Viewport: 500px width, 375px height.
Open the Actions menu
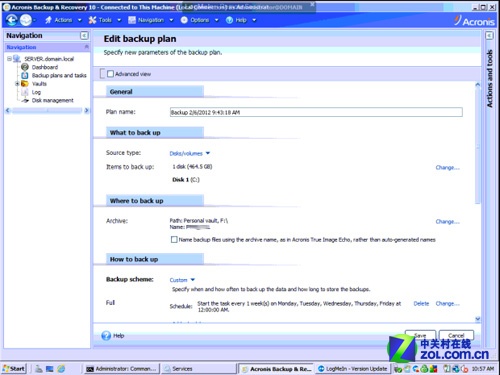click(63, 20)
